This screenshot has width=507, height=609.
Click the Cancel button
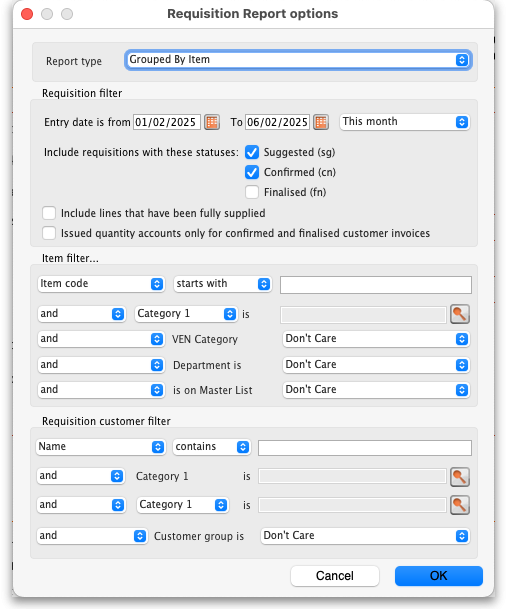pos(335,576)
